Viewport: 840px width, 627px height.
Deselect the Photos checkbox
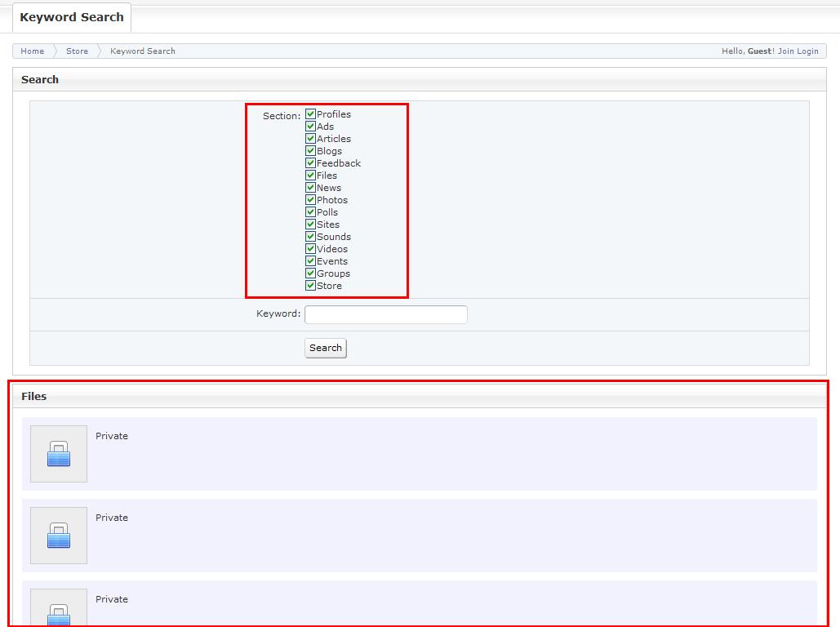tap(310, 200)
